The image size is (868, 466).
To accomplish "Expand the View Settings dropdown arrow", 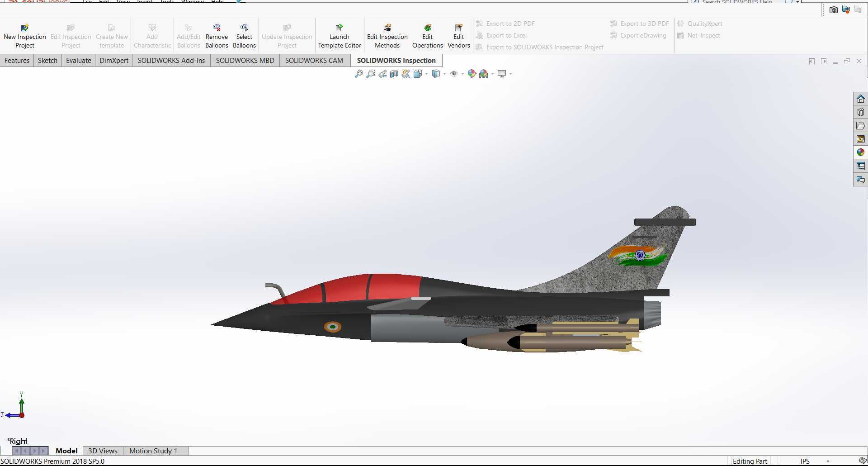I will click(x=510, y=74).
